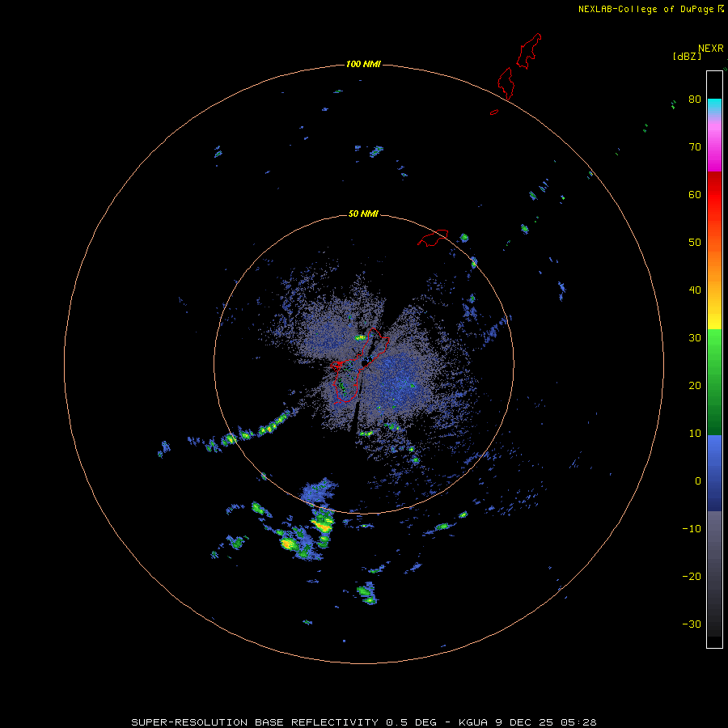
Task: Click the NEXLAB-College of DuPage credit text
Action: coord(650,9)
